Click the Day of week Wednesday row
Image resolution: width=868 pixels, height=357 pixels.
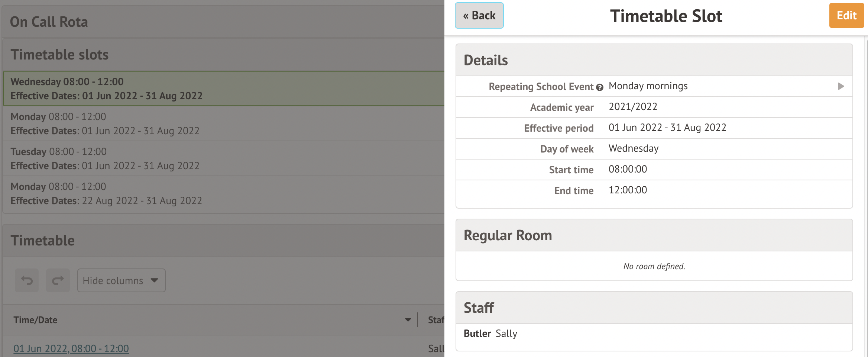pyautogui.click(x=654, y=149)
